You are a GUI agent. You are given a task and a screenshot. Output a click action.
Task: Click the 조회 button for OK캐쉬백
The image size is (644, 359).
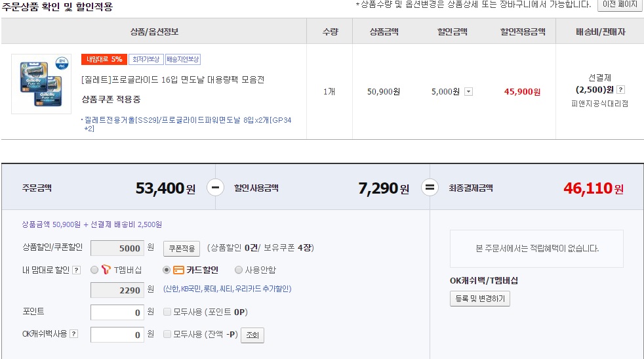tap(252, 335)
